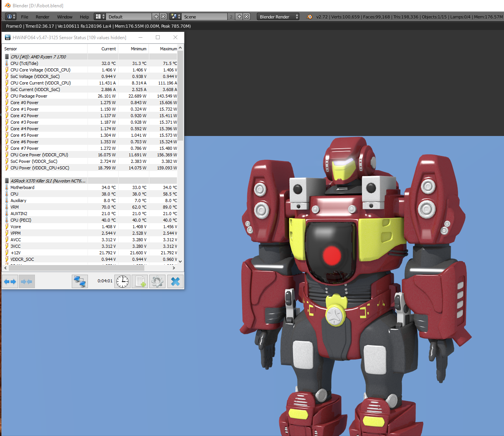Open the Render menu
504x436 pixels.
(x=42, y=17)
